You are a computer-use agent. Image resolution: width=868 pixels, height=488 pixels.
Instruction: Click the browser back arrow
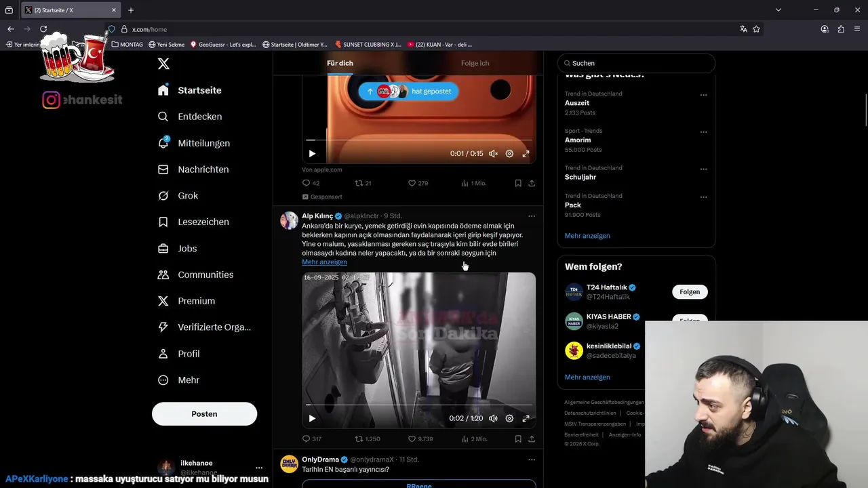(x=10, y=29)
